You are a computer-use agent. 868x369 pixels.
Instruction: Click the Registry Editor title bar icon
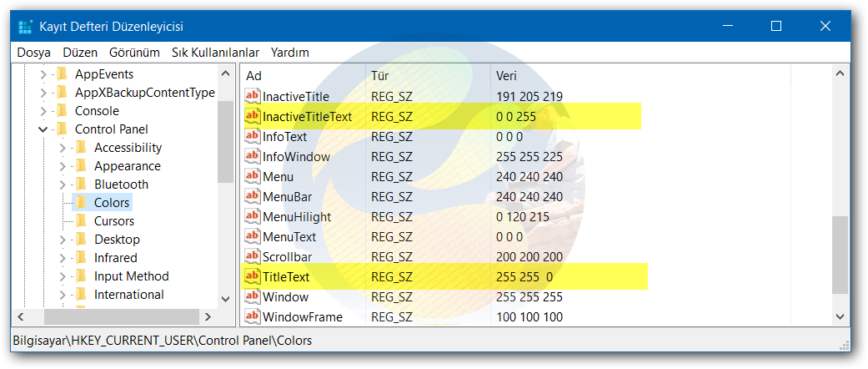point(26,27)
